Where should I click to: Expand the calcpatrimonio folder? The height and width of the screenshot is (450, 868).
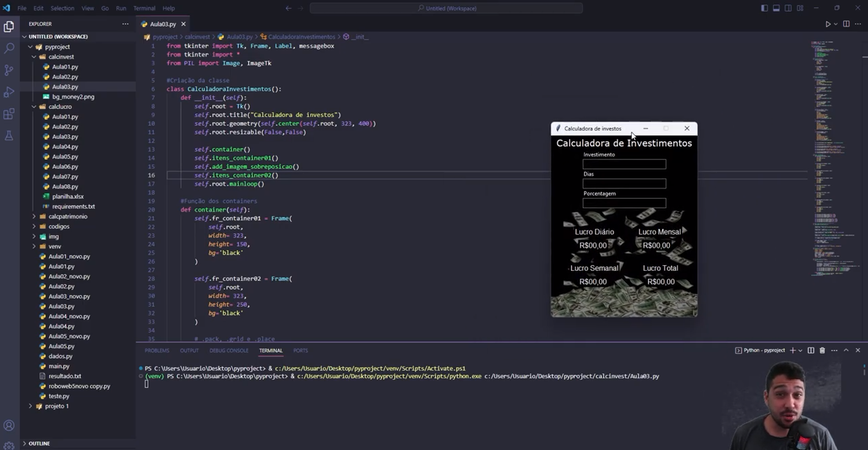[x=68, y=216]
